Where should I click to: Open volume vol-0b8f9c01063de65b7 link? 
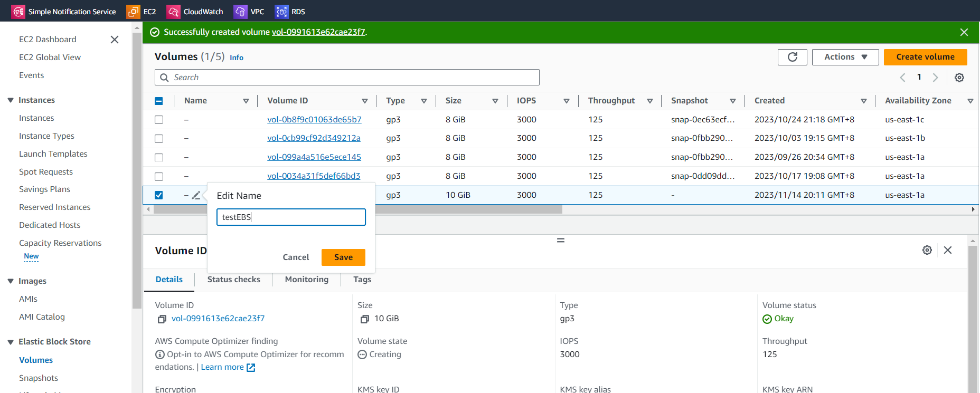[x=314, y=120]
